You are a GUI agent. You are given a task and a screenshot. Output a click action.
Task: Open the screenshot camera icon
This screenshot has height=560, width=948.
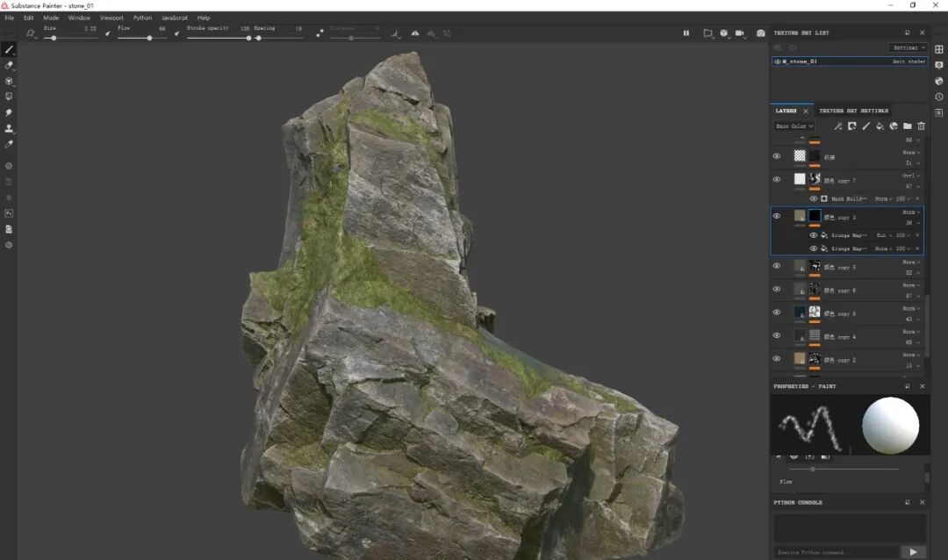(x=760, y=33)
